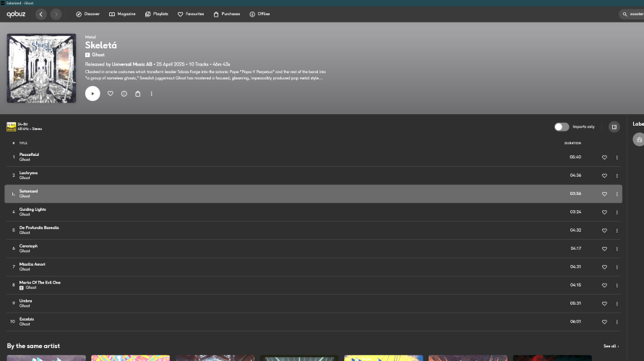Favourite the track Satanized
This screenshot has height=361, width=644.
tap(604, 193)
